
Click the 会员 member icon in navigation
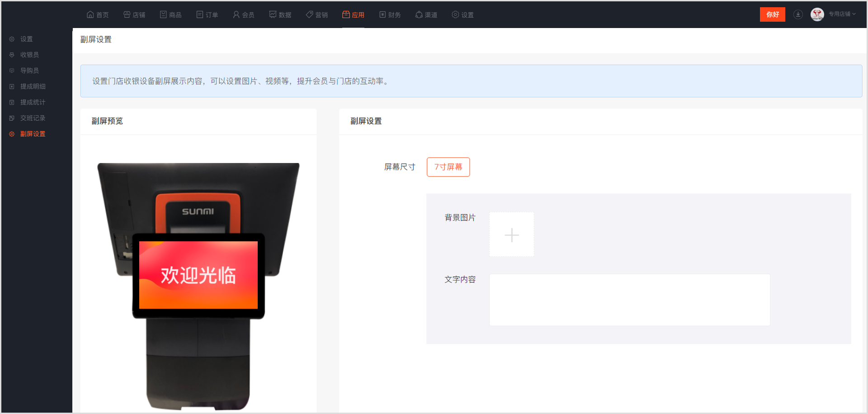tap(236, 14)
